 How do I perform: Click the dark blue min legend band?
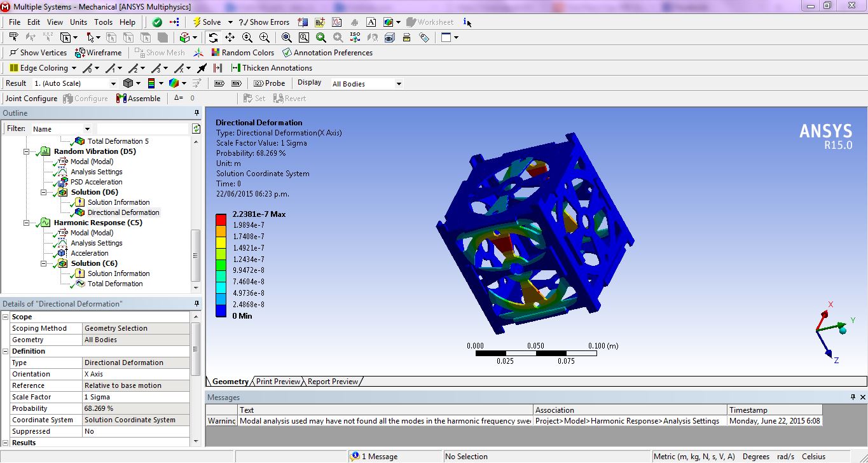pyautogui.click(x=221, y=311)
